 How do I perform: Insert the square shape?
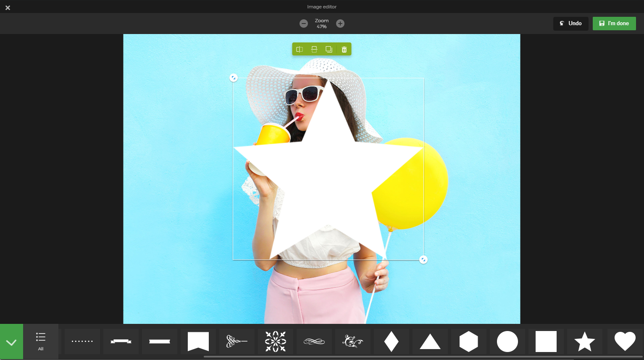(x=546, y=342)
